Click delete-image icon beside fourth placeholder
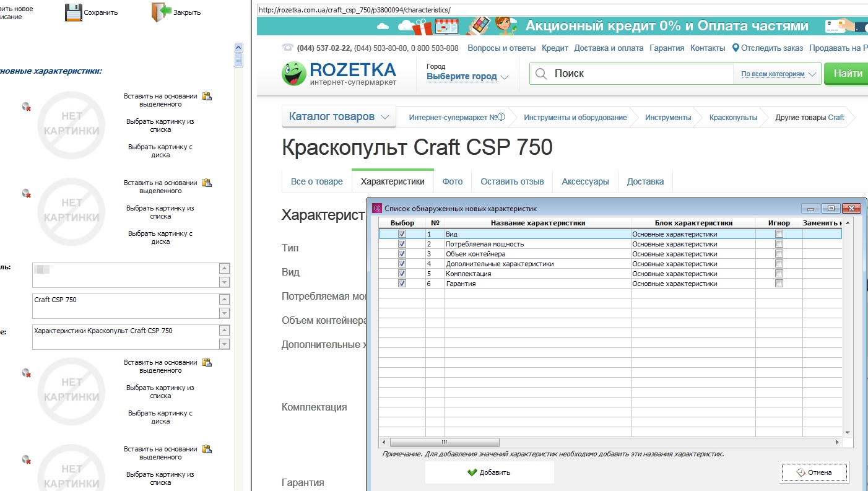This screenshot has height=491, width=868. 27,460
